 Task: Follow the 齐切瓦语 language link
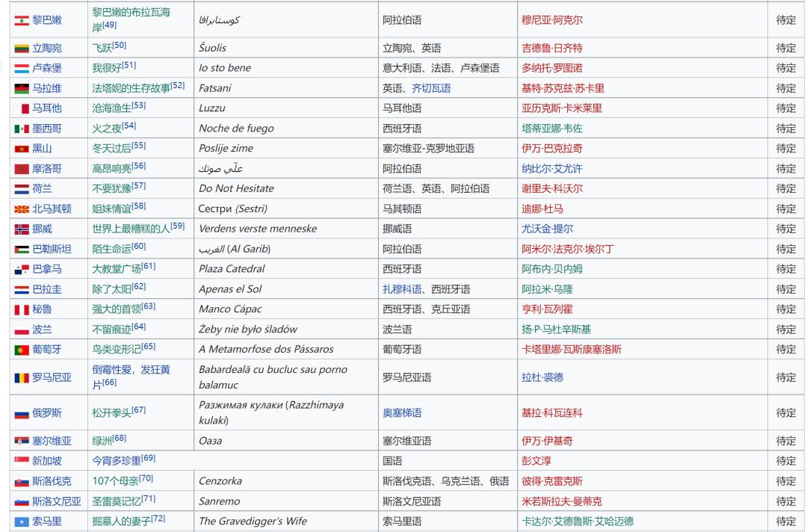(x=431, y=88)
